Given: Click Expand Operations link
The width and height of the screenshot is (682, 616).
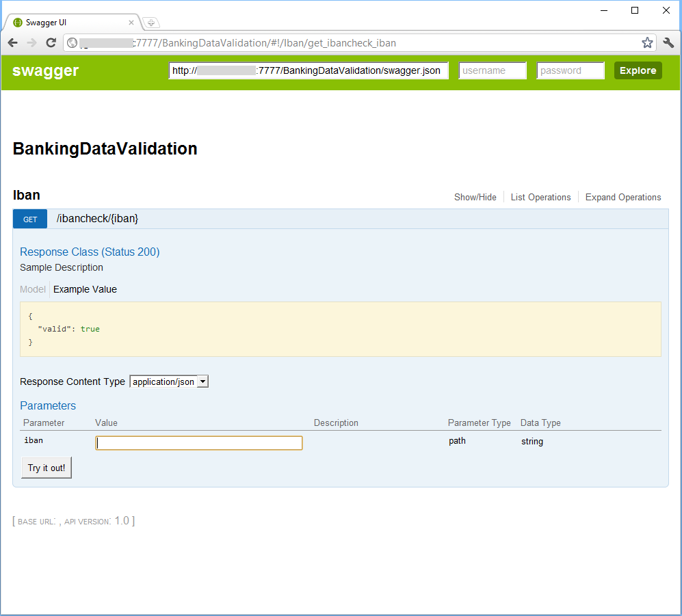Looking at the screenshot, I should pos(623,197).
